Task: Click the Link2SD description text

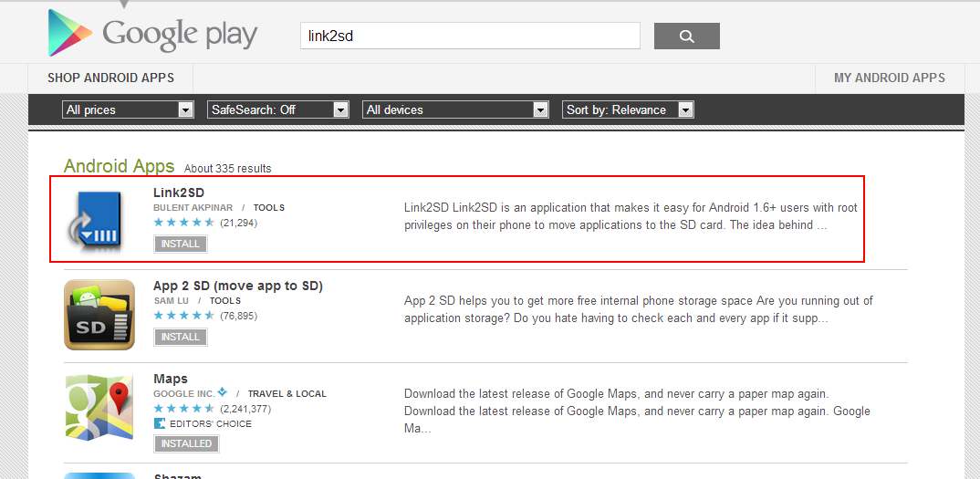Action: pos(631,216)
